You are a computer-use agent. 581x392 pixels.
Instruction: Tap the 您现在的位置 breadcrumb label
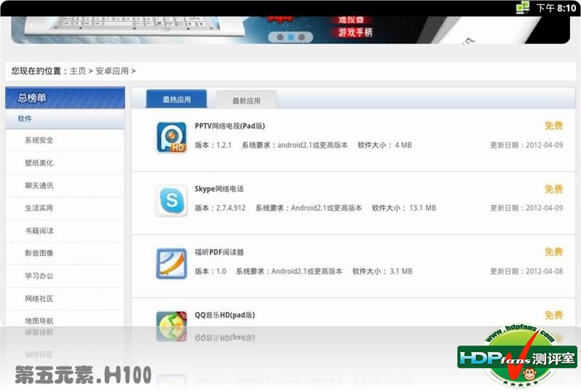tap(36, 71)
